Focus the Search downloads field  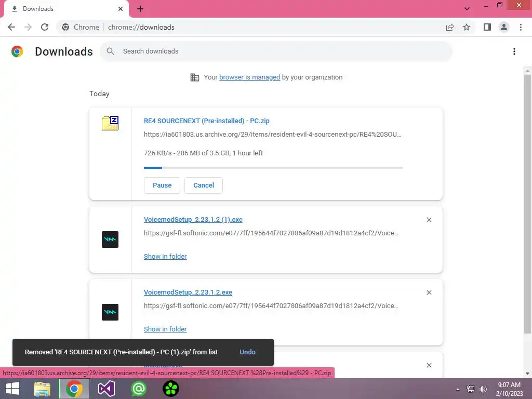tap(276, 51)
